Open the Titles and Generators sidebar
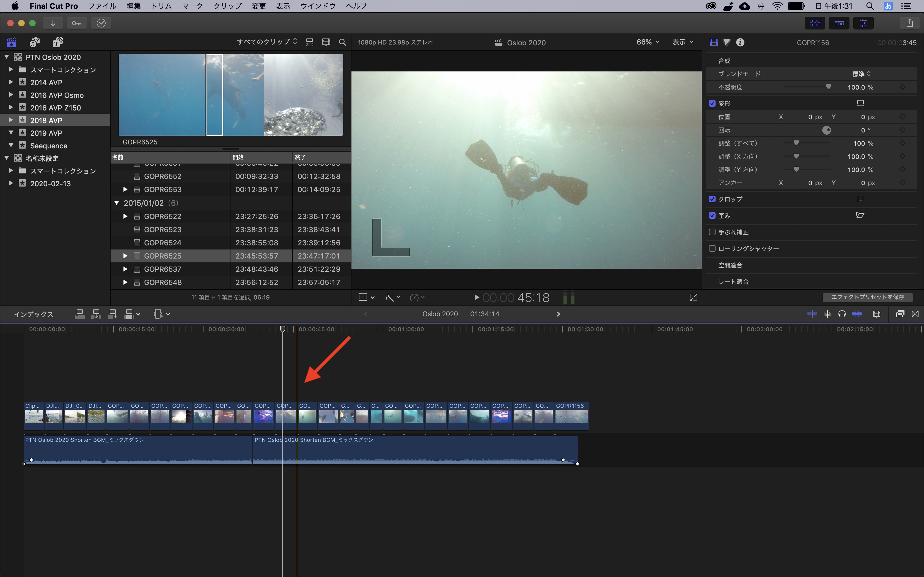 pyautogui.click(x=58, y=42)
